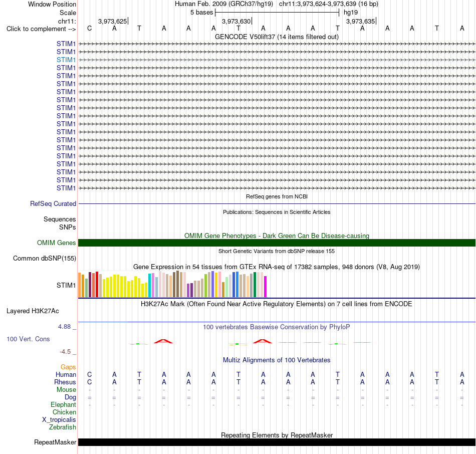
Task: Click the '5 bases' scale bar label
Action: pyautogui.click(x=201, y=13)
